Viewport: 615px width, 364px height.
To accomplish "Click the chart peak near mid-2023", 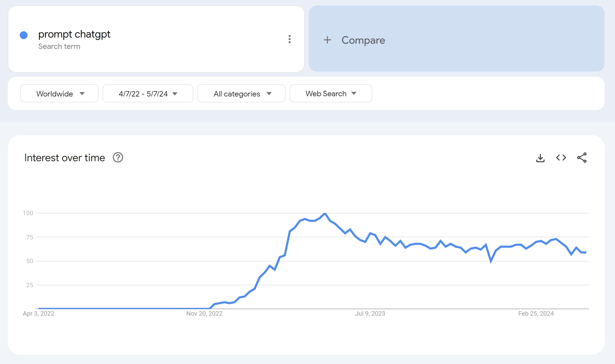I will (x=324, y=213).
